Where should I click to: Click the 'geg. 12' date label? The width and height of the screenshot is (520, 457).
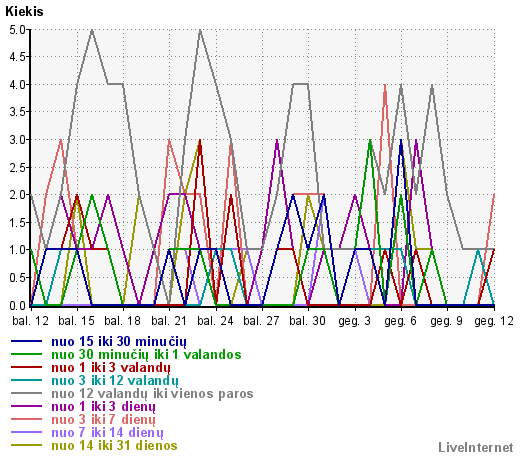494,321
